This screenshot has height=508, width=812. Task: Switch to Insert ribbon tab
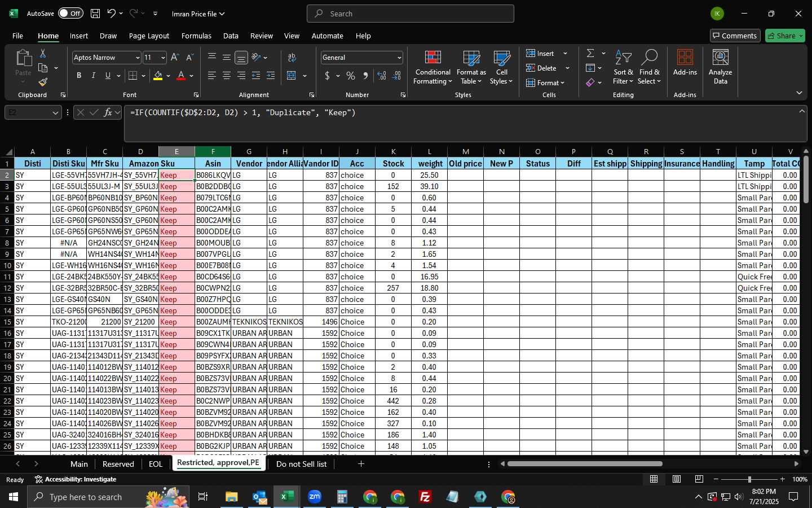79,36
